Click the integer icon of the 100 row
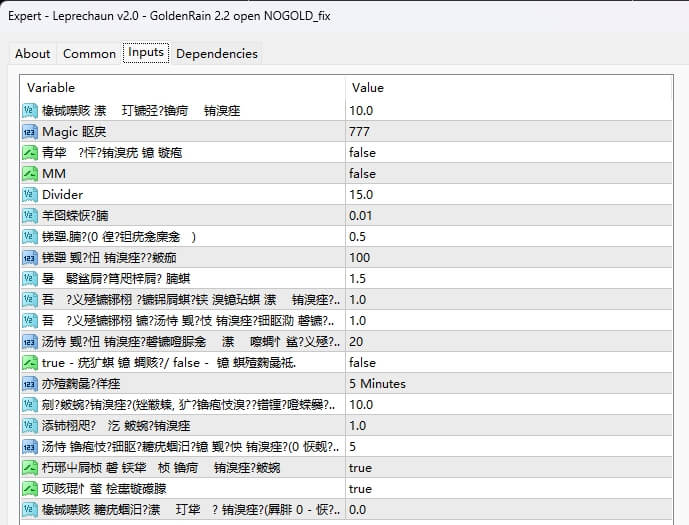 click(29, 258)
